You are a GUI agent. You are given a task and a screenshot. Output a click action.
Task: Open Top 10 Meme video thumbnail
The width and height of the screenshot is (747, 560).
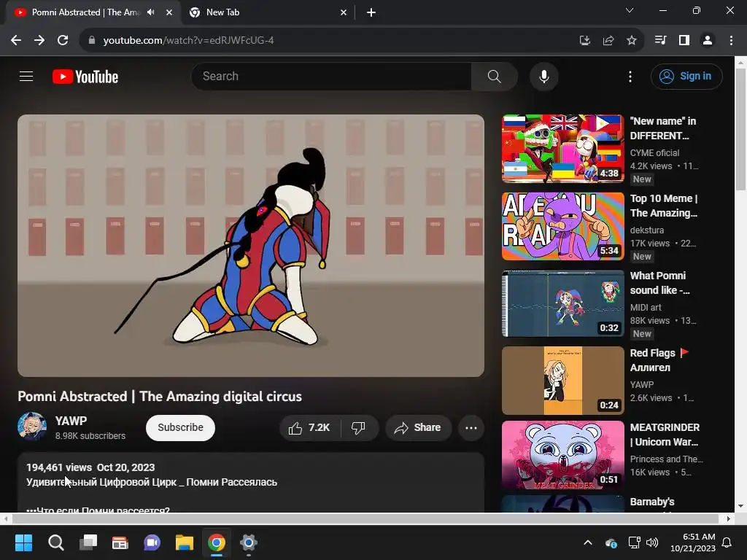click(562, 226)
